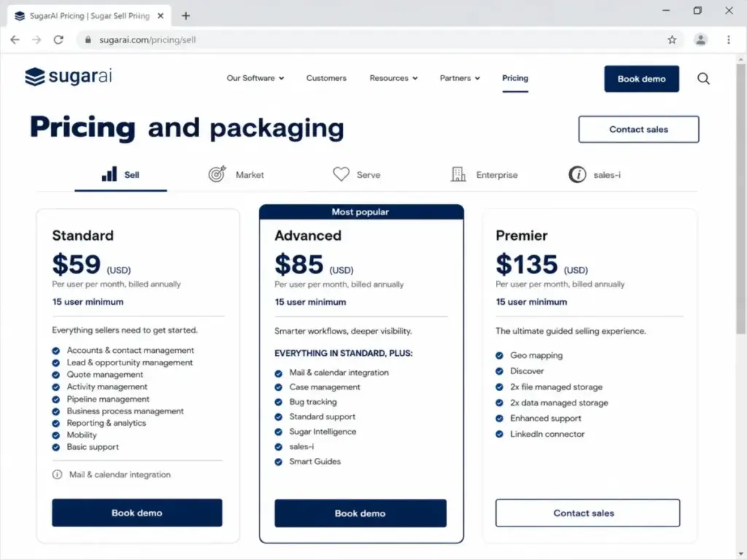Open a new browser tab
The image size is (747, 560).
point(186,16)
